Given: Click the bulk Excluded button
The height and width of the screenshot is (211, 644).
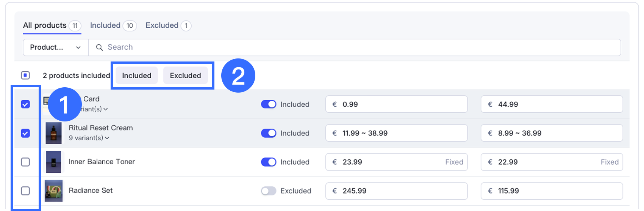Looking at the screenshot, I should click(x=185, y=76).
